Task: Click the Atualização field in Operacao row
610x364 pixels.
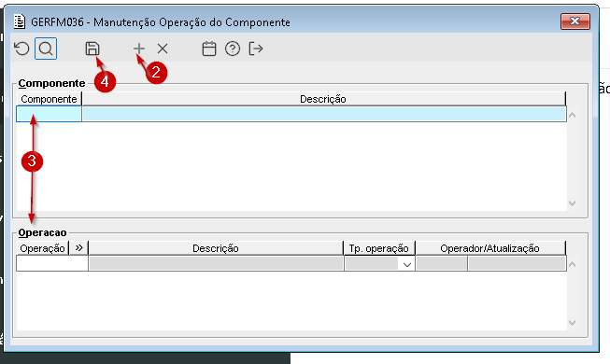Action: [517, 263]
